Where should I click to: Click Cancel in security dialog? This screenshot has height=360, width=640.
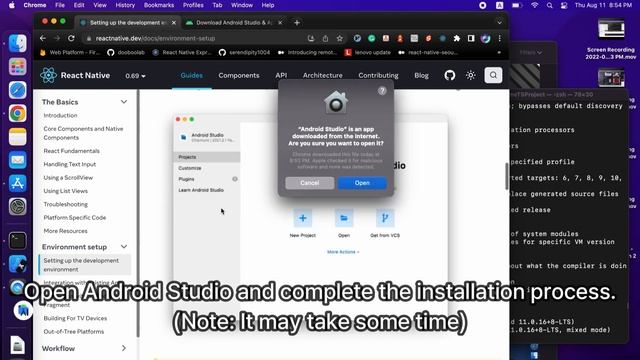click(x=309, y=183)
